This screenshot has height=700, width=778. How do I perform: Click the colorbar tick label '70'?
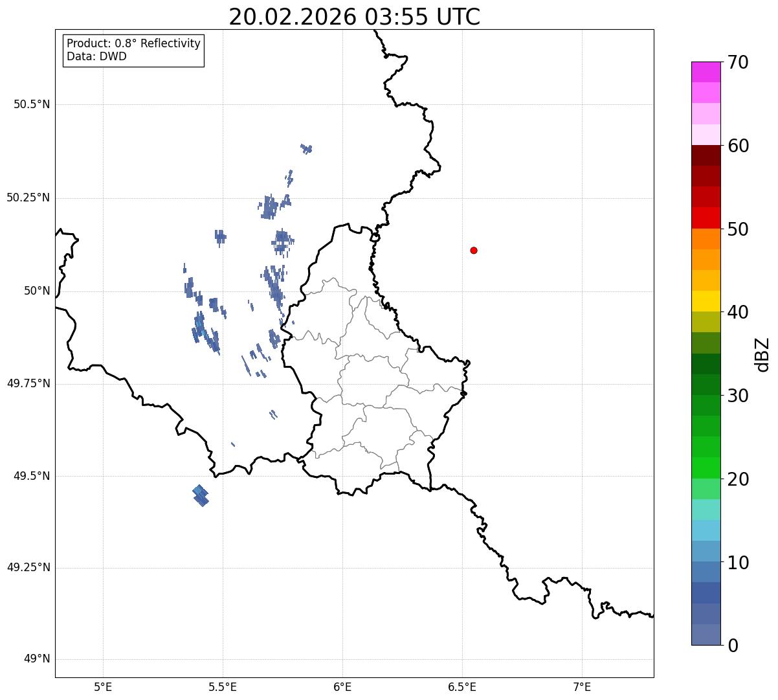point(737,62)
